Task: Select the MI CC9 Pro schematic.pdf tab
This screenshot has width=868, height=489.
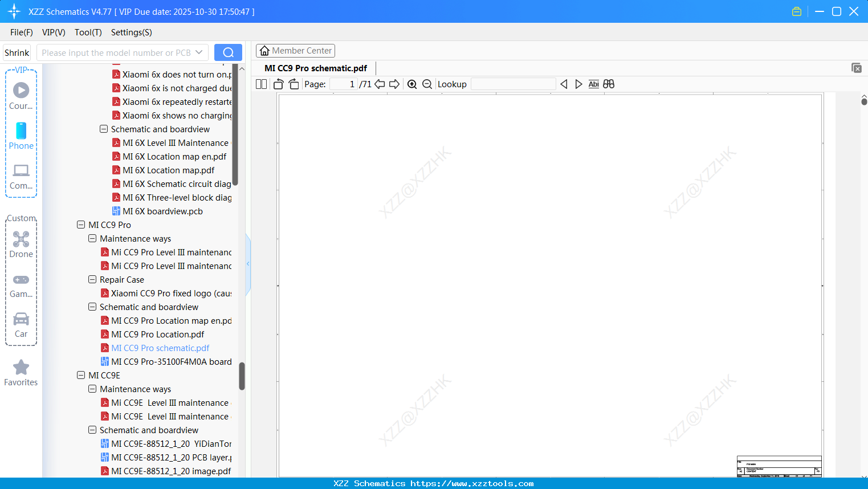Action: click(316, 68)
